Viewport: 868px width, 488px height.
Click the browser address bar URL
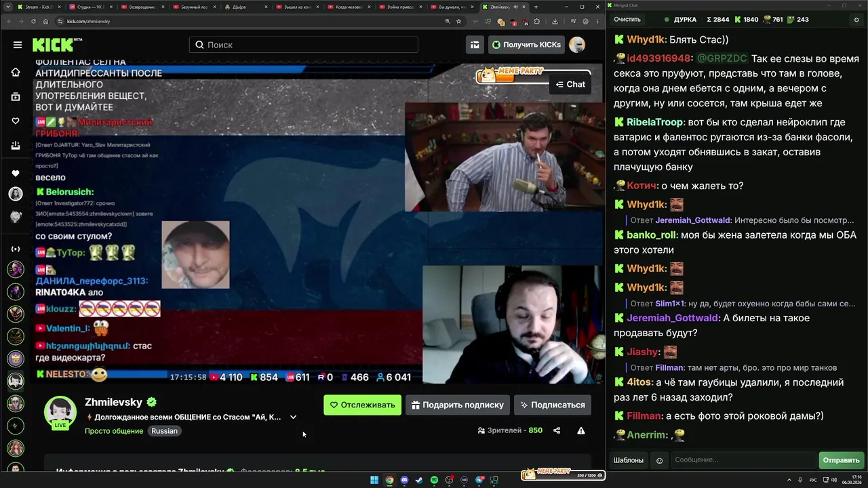click(88, 21)
